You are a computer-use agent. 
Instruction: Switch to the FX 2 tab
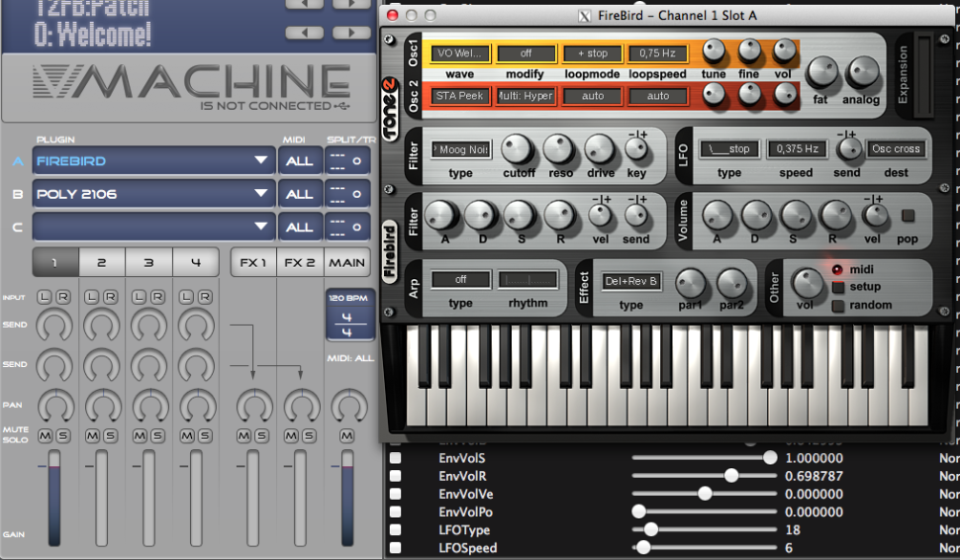click(x=300, y=262)
